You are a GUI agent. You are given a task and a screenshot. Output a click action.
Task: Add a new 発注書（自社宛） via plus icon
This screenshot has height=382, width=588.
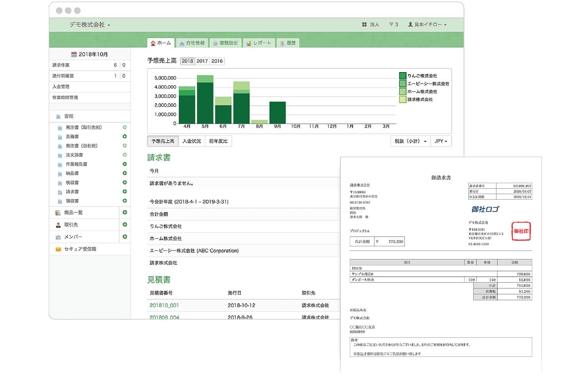coord(125,146)
